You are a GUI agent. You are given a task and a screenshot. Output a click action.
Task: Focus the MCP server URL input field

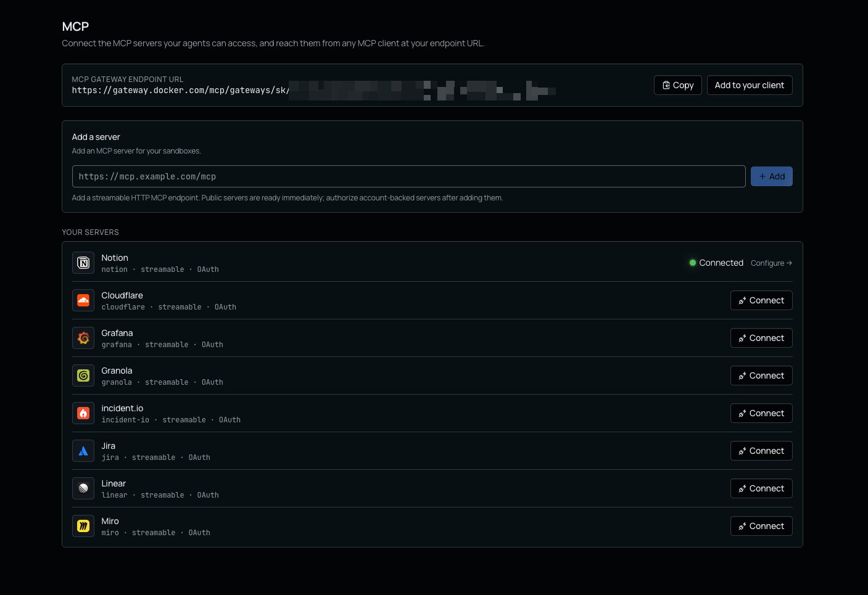pyautogui.click(x=408, y=176)
